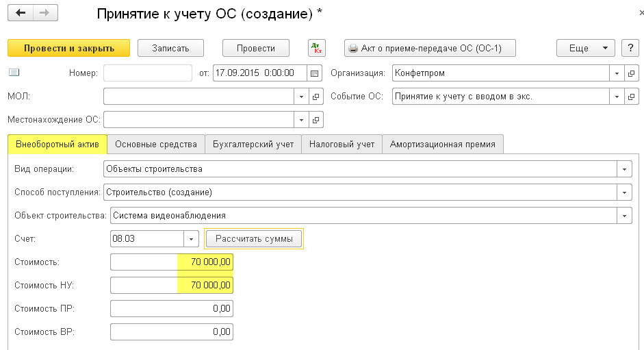Expand the Местонахождение ОС dropdown

coord(301,120)
